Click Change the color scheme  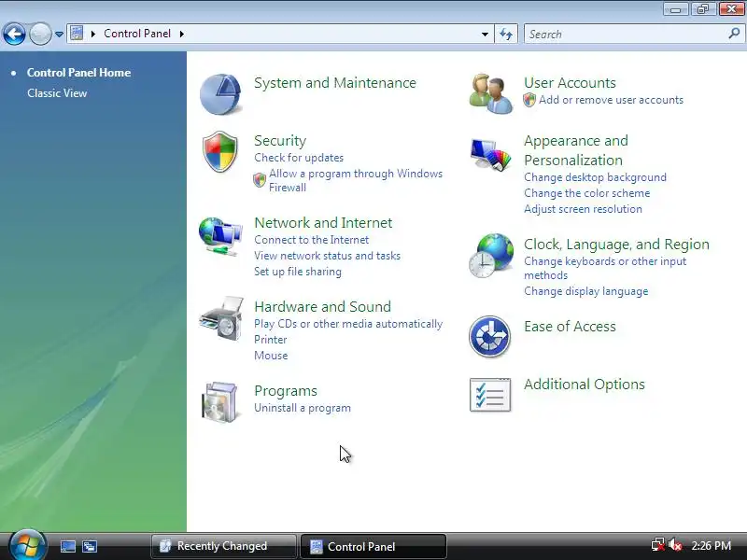coord(587,193)
